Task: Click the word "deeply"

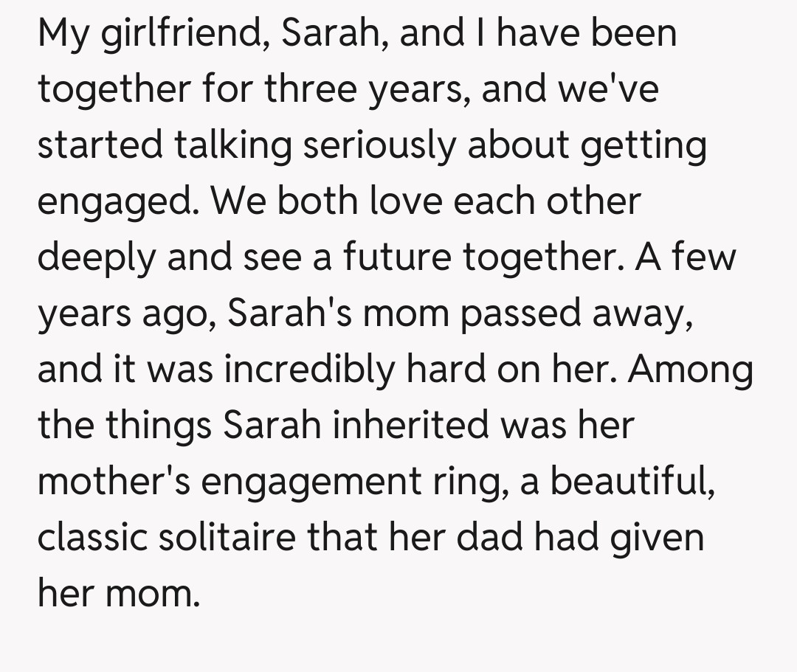Action: 97,257
